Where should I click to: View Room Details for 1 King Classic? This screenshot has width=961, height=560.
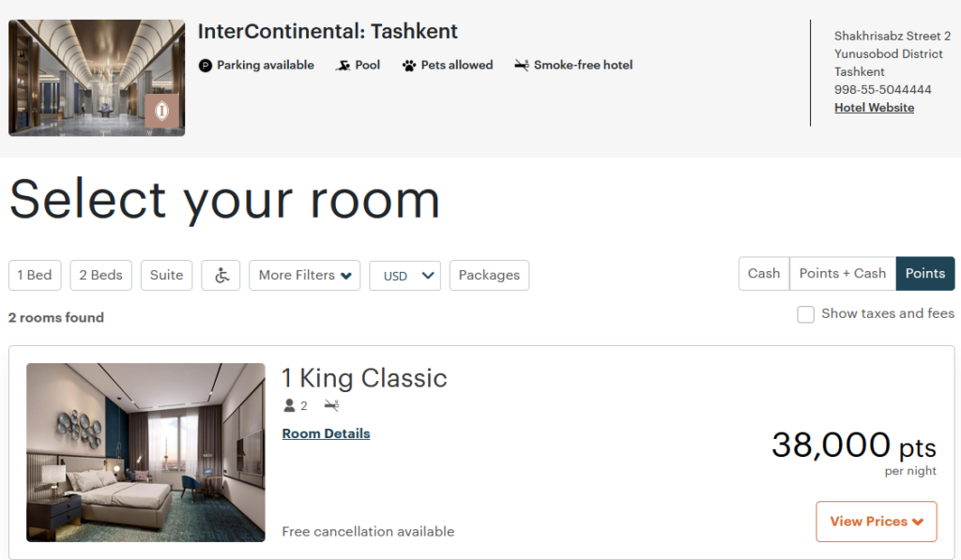[326, 434]
